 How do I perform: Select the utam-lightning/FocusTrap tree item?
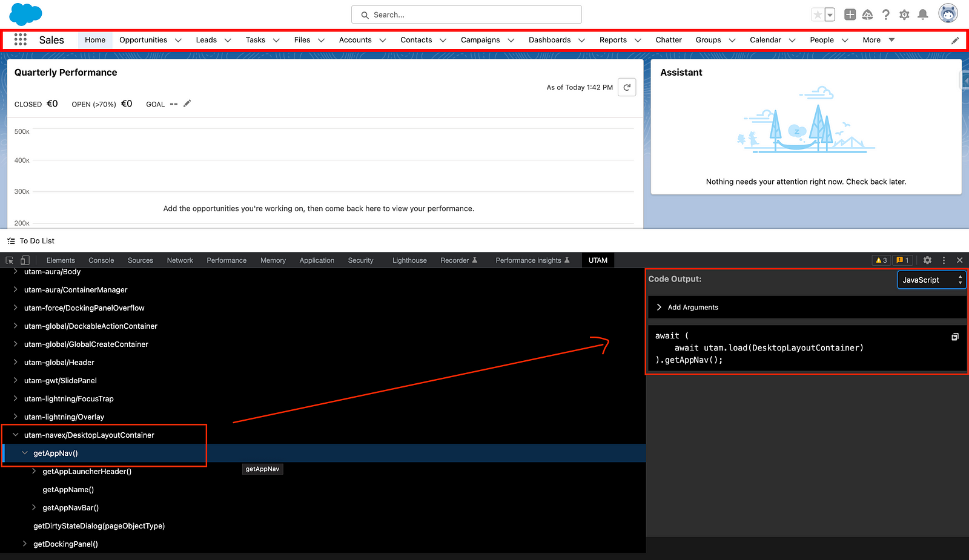[69, 399]
